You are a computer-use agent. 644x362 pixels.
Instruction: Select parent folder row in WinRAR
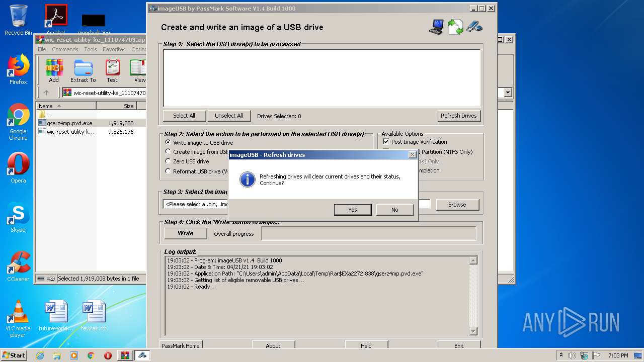point(91,114)
